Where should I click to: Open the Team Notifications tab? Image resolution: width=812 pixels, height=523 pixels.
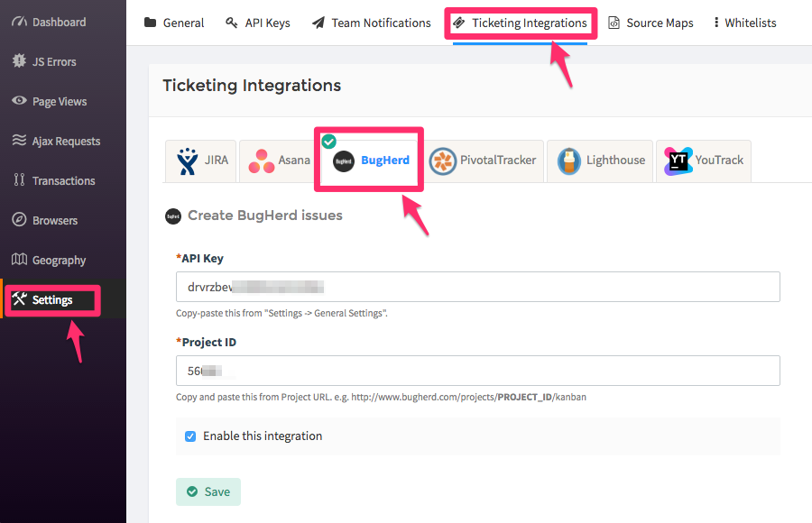click(x=372, y=23)
